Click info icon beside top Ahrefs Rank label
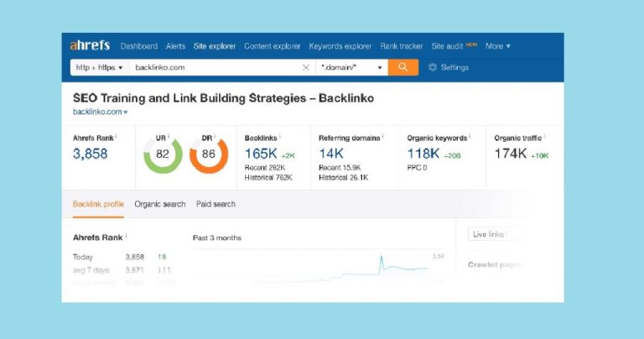Screen dimensions: 644x339 pyautogui.click(x=117, y=137)
